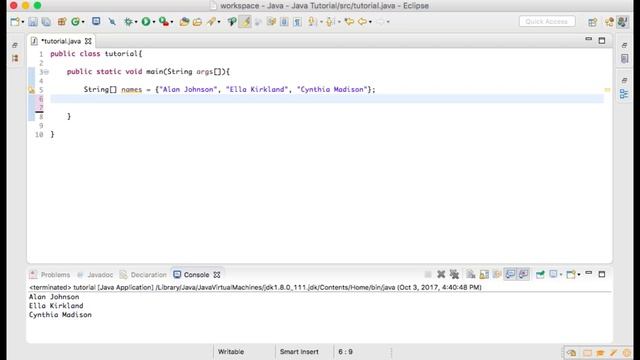Start debugging with the bug icon
This screenshot has width=640, height=360.
point(128,22)
